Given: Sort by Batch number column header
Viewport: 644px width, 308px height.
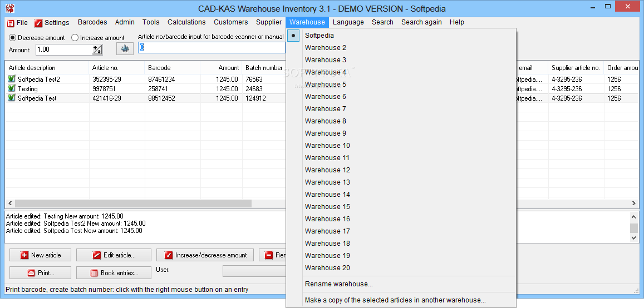Looking at the screenshot, I should [264, 68].
